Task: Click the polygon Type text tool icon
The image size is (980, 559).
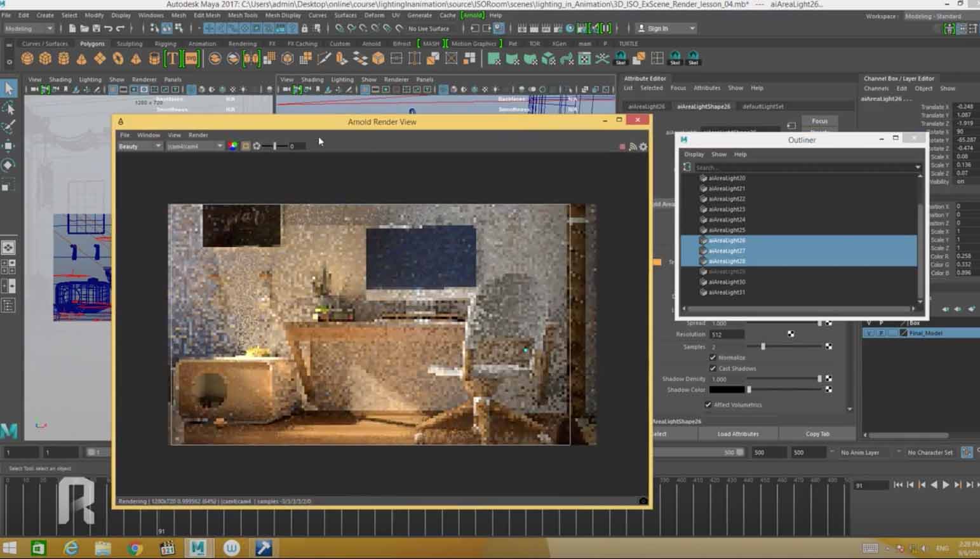Action: click(172, 59)
